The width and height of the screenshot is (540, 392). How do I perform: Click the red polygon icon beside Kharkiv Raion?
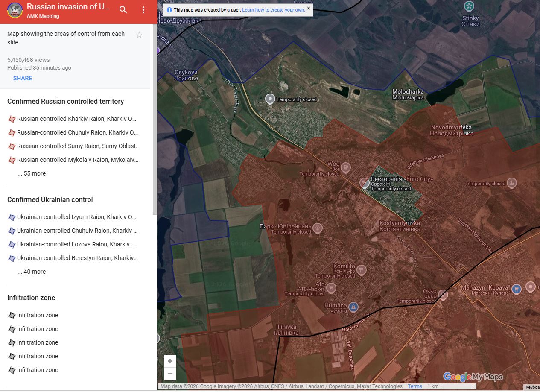point(12,119)
